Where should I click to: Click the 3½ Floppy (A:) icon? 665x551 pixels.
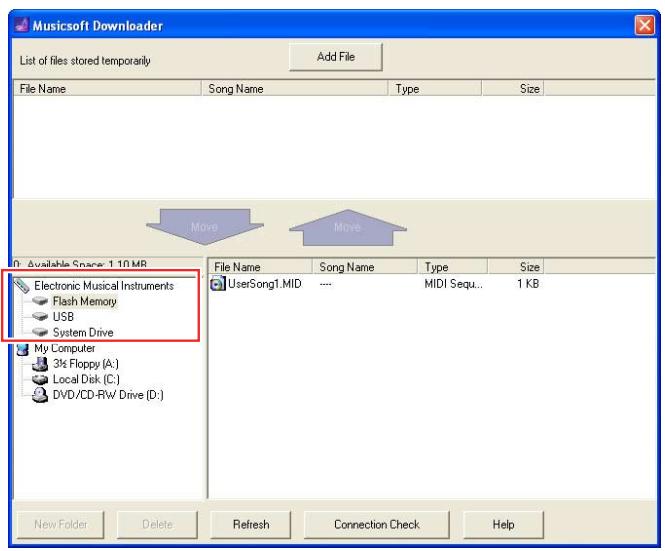click(x=40, y=364)
